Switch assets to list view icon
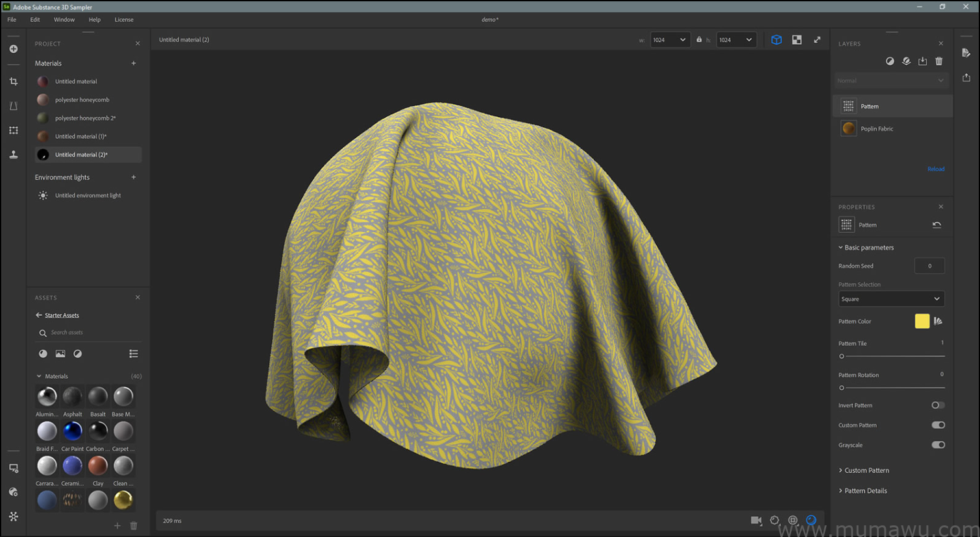The height and width of the screenshot is (537, 980). [134, 353]
